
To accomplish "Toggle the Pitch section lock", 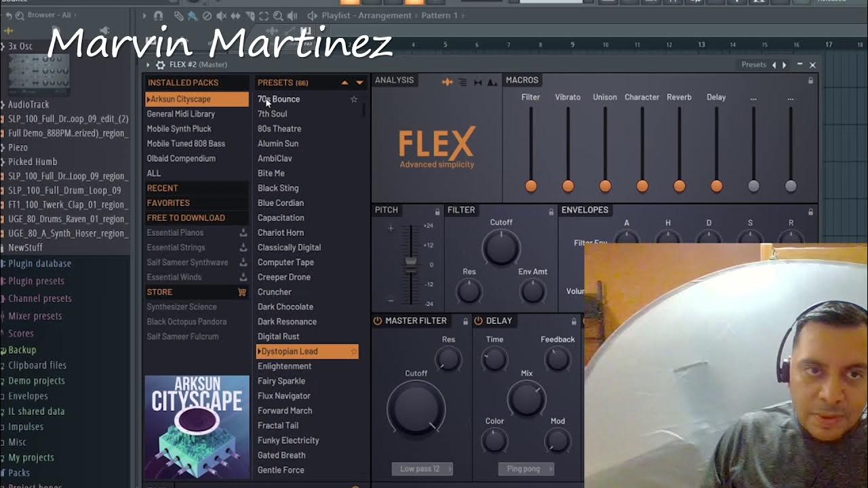I will [437, 211].
